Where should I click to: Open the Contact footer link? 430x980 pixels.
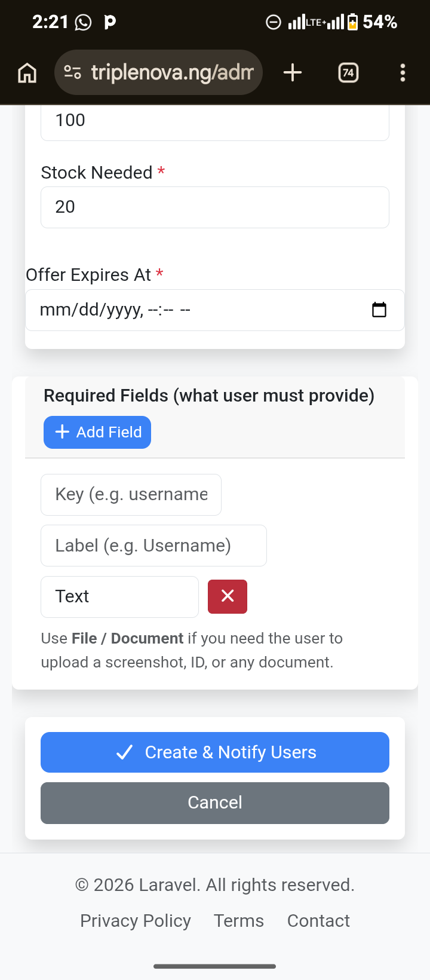coord(318,921)
